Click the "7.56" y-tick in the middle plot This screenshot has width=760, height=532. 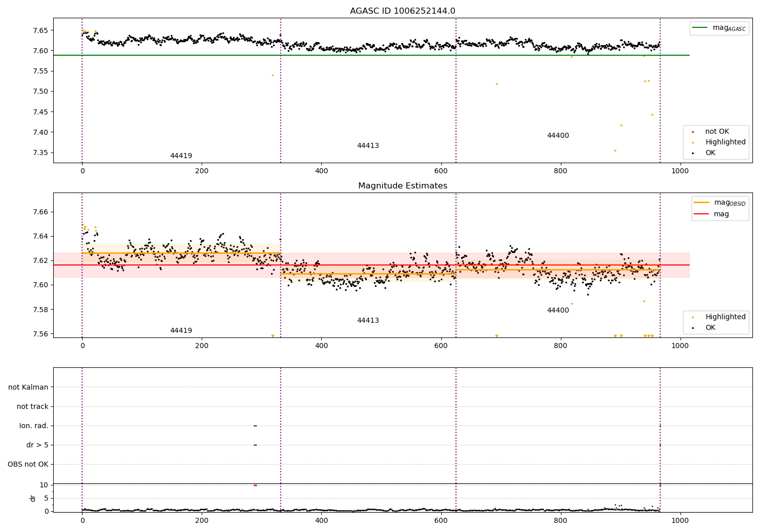tap(40, 334)
